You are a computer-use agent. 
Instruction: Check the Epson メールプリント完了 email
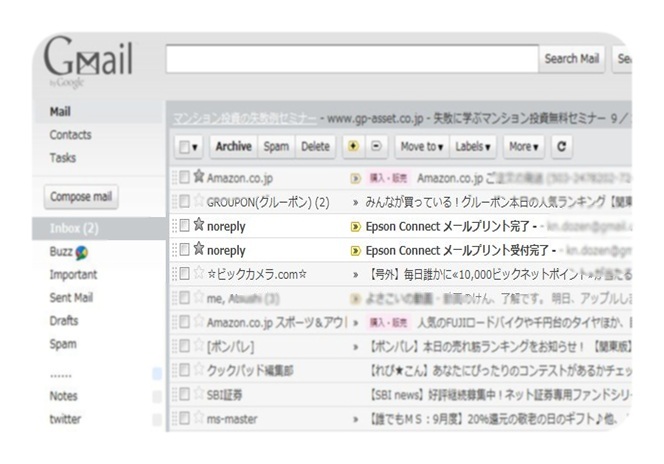tap(184, 226)
